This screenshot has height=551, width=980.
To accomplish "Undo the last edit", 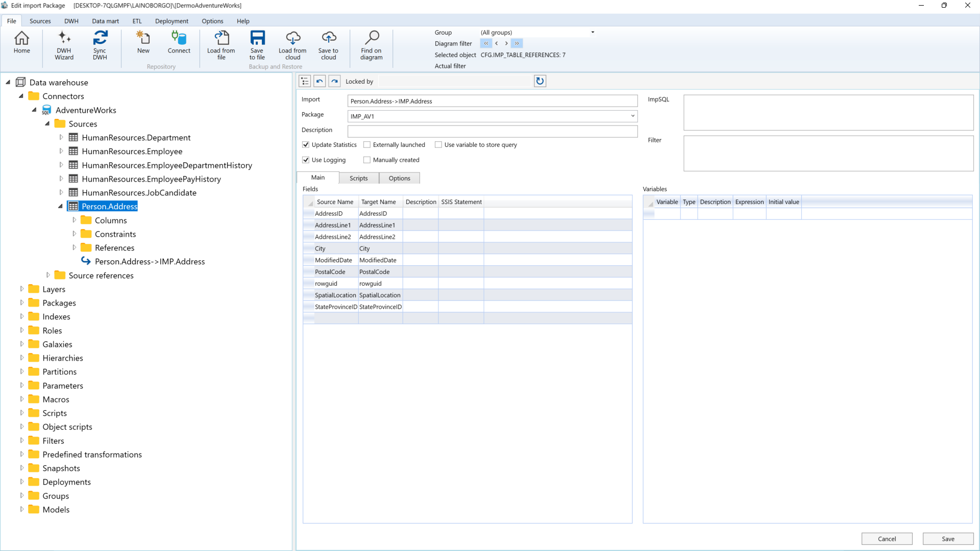I will 320,81.
